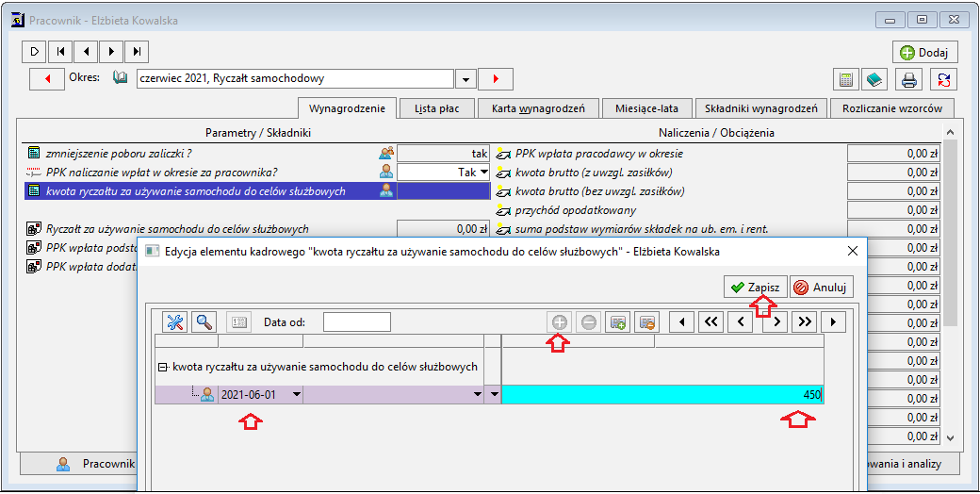Viewport: 980px width, 494px height.
Task: Print using the printer icon
Action: click(x=908, y=79)
